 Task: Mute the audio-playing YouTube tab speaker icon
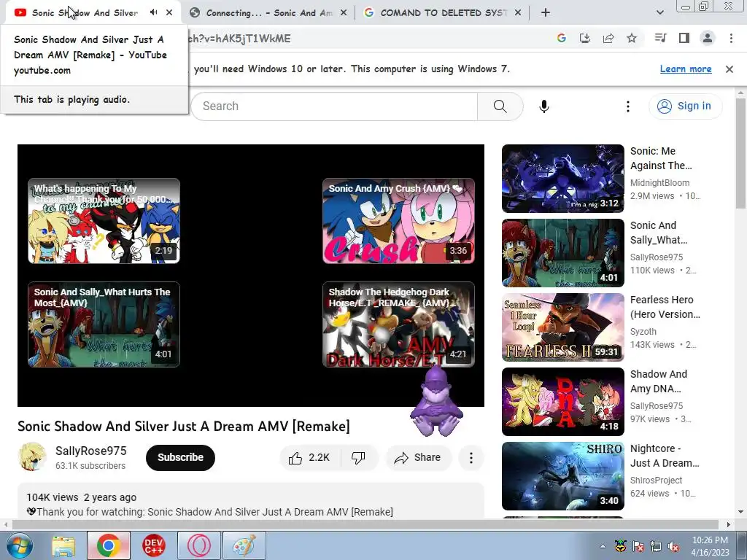coord(153,12)
